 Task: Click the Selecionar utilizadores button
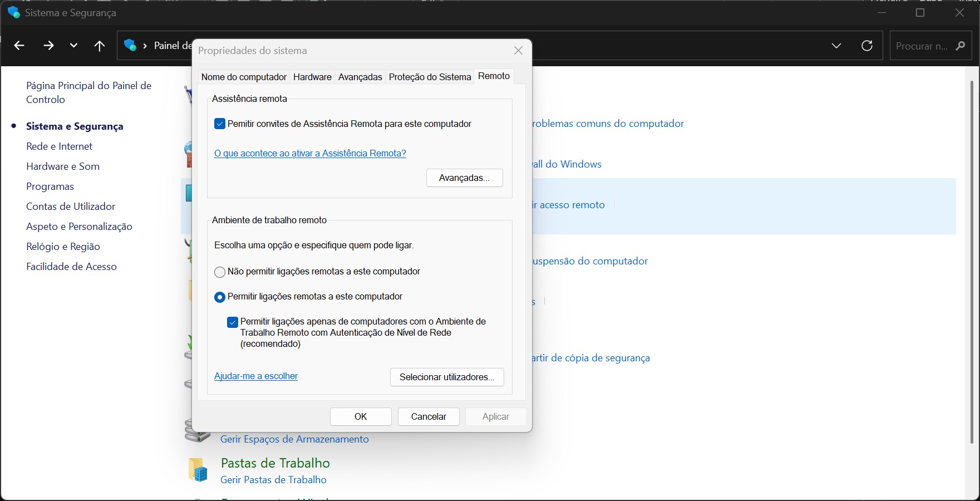coord(447,377)
